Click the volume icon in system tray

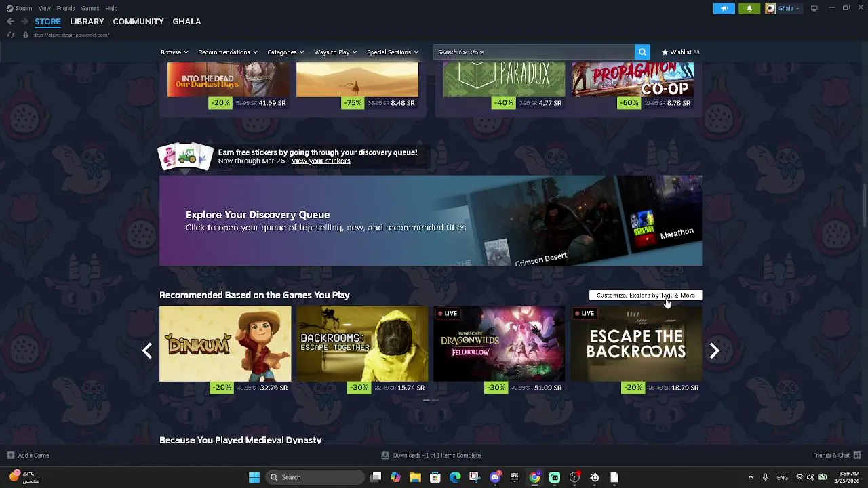pos(810,477)
